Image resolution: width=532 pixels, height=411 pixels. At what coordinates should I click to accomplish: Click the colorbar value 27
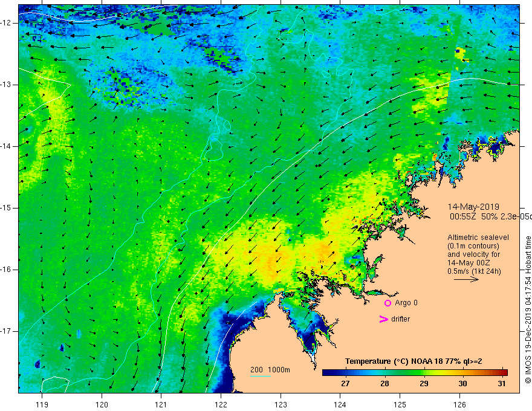[x=345, y=384]
